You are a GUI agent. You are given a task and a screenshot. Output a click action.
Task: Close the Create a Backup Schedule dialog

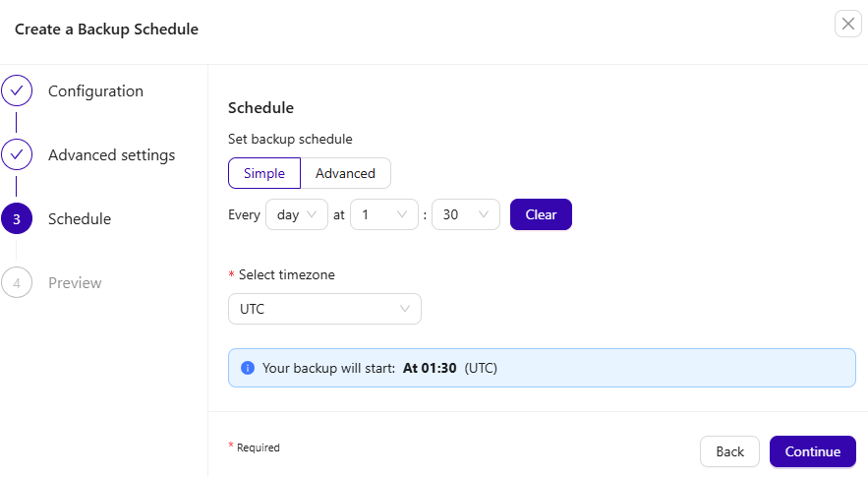(847, 25)
